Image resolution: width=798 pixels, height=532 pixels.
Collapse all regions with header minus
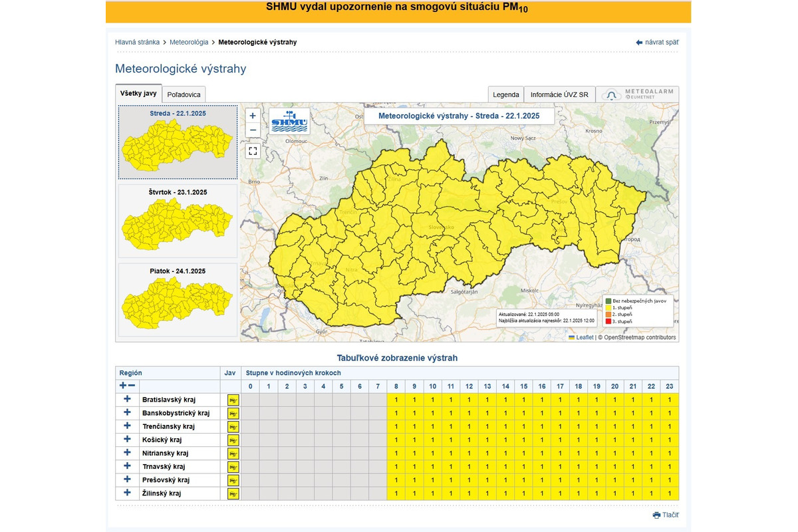coord(132,386)
